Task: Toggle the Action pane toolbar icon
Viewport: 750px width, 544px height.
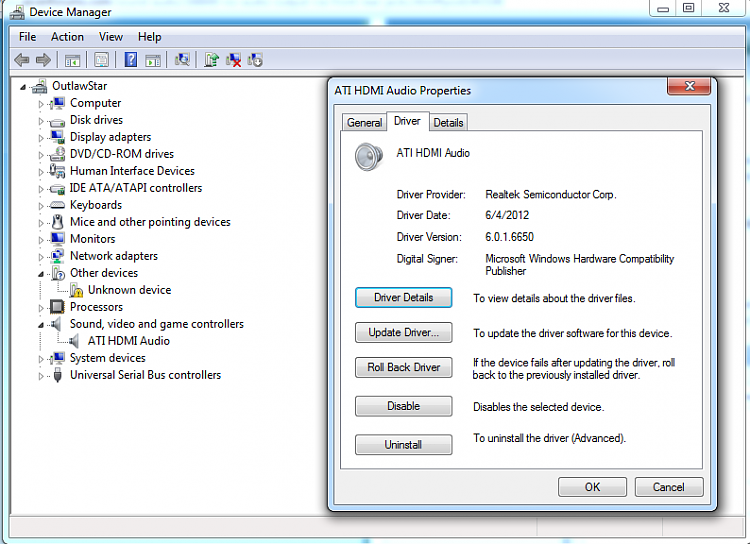Action: (x=153, y=60)
